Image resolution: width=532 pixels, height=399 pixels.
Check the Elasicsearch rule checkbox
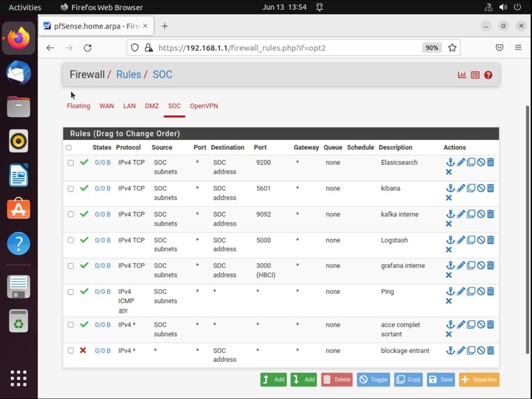pyautogui.click(x=70, y=163)
